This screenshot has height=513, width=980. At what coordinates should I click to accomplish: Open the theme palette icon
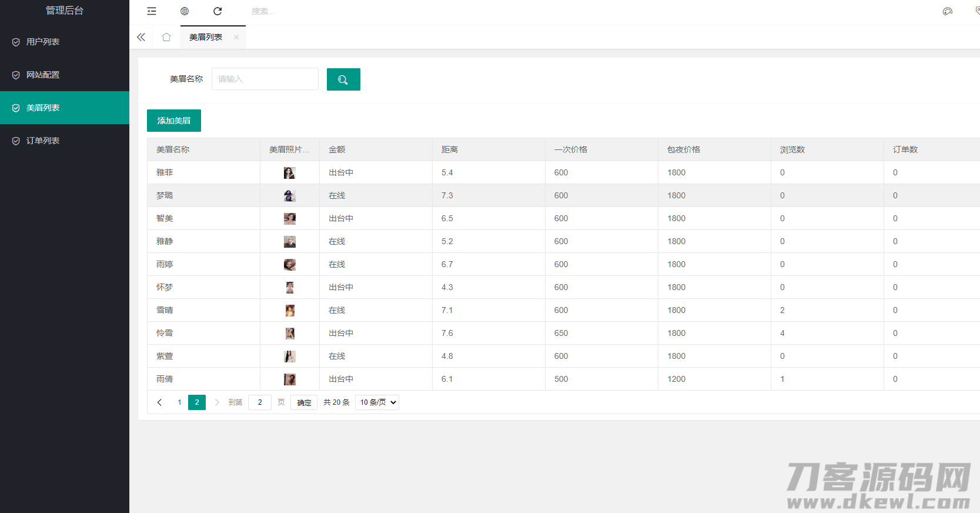(947, 11)
